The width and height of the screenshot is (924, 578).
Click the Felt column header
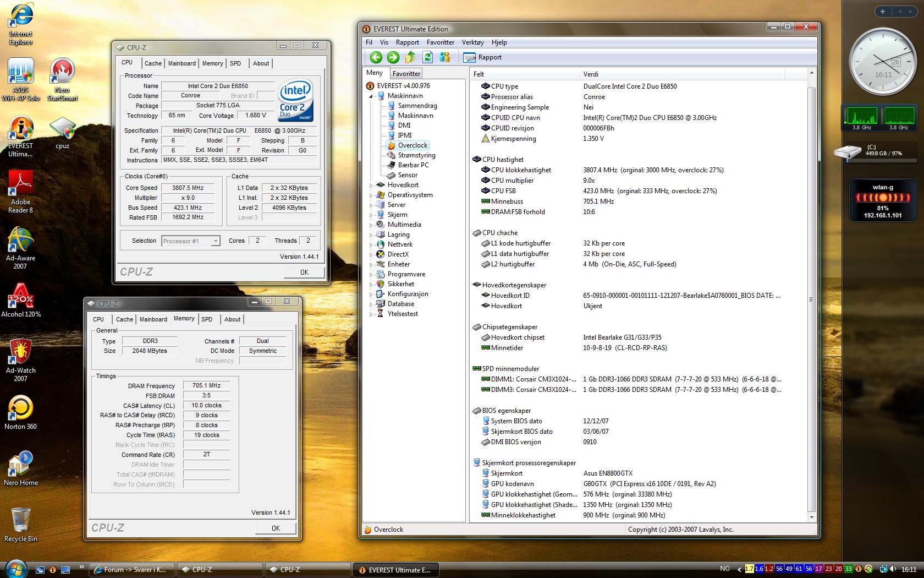click(526, 74)
